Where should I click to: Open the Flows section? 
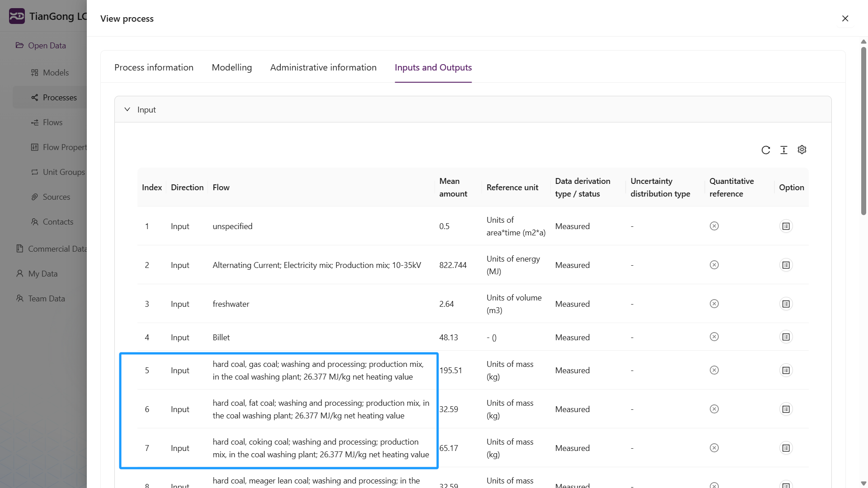click(x=35, y=122)
